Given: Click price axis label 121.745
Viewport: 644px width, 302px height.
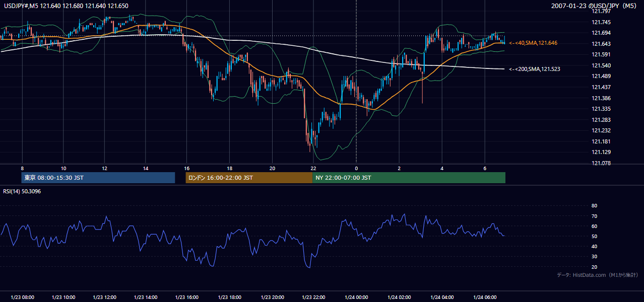Looking at the screenshot, I should click(x=601, y=22).
